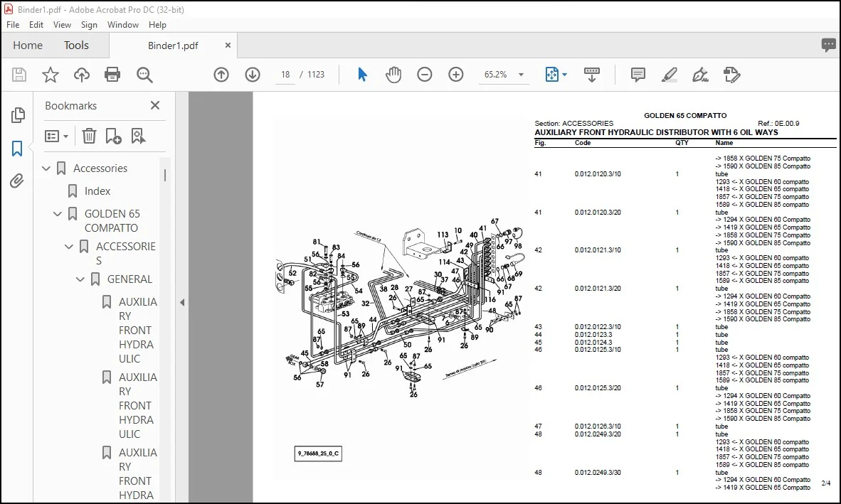The width and height of the screenshot is (841, 504).
Task: Add a new bookmark
Action: pos(113,136)
